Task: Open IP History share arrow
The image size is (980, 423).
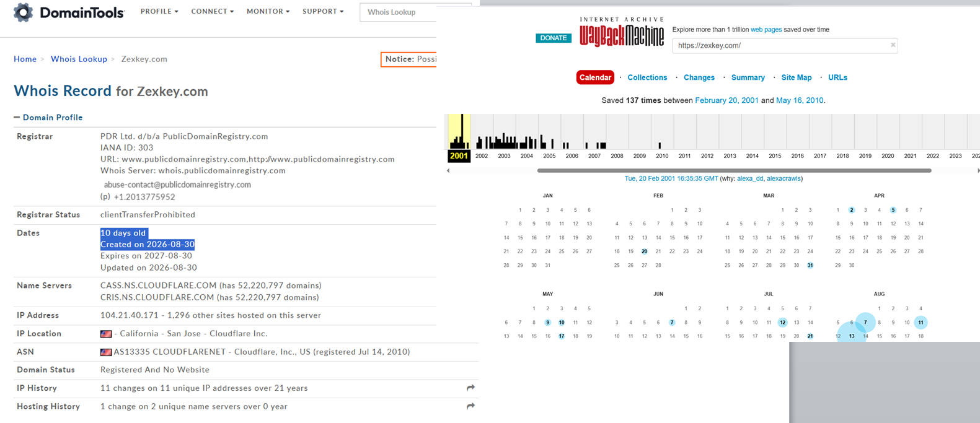Action: click(x=470, y=388)
